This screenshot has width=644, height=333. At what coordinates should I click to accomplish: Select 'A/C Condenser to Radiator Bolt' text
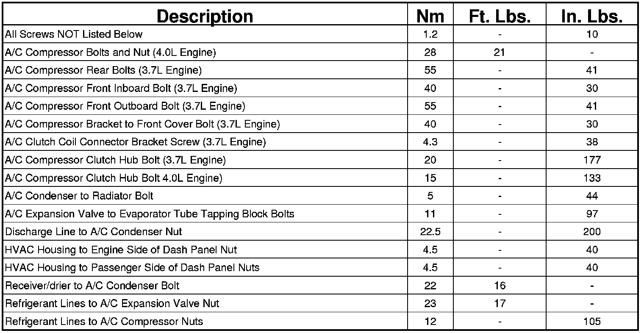coord(79,196)
